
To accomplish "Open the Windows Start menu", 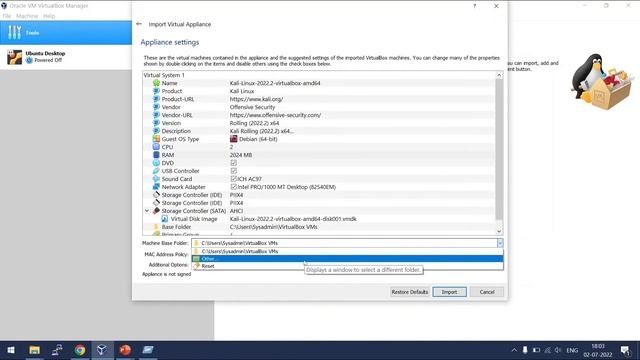I will [11, 350].
